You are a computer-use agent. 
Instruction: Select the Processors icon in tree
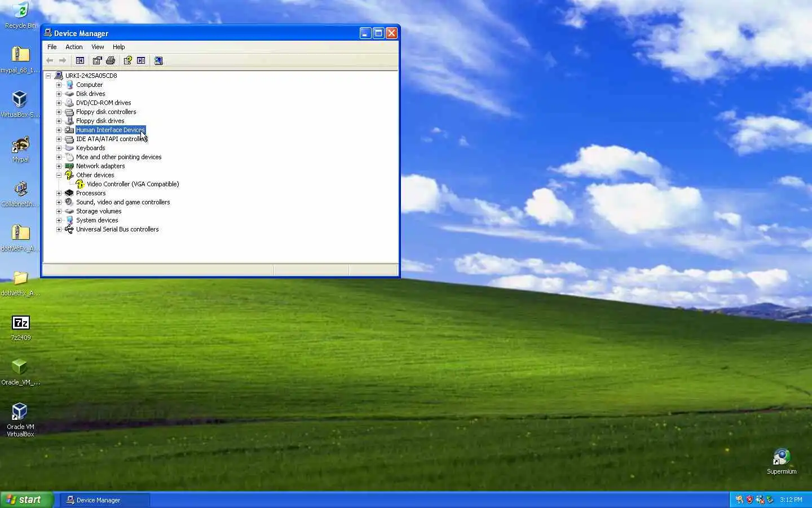click(69, 193)
